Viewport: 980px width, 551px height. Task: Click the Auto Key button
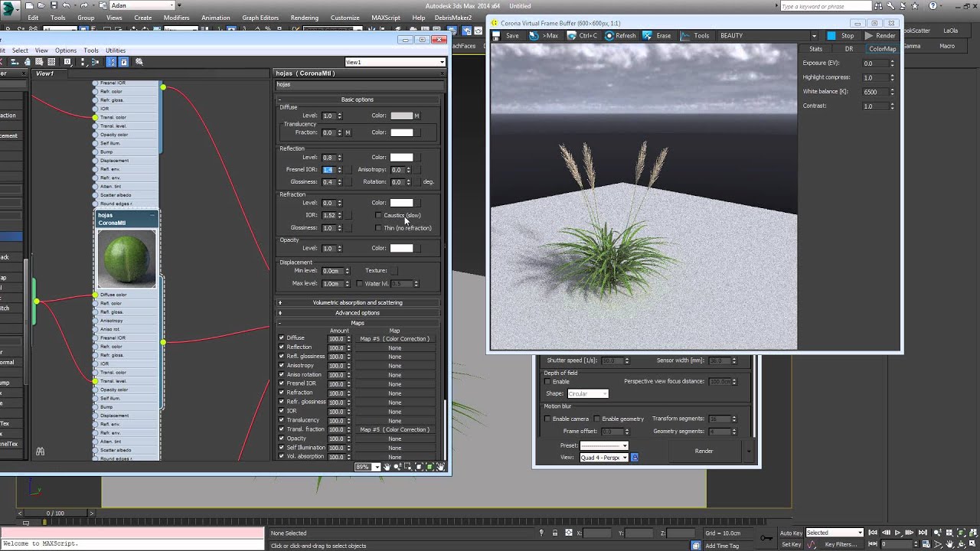tap(791, 533)
